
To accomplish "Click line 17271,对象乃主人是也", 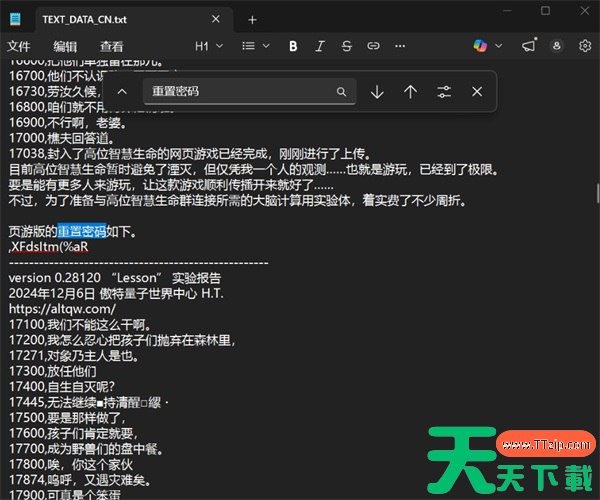I will click(x=74, y=356).
